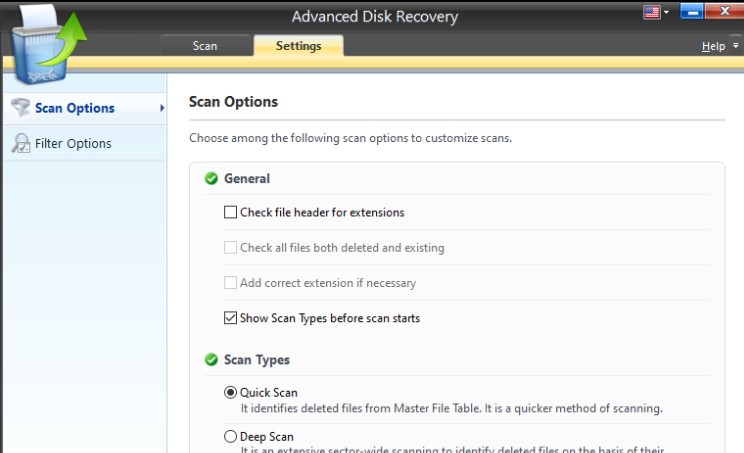This screenshot has width=744, height=453.
Task: Open the language dropdown arrow next to flag
Action: [x=666, y=12]
